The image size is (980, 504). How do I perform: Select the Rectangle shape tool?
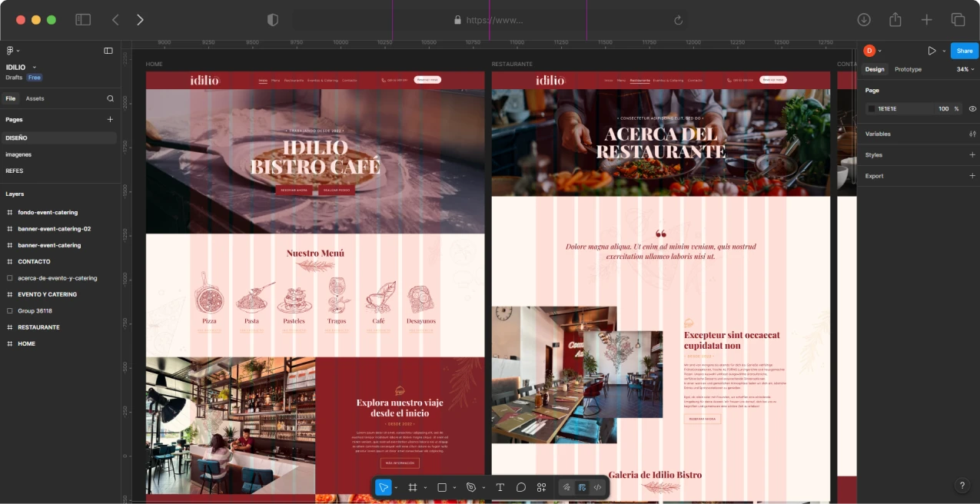442,487
